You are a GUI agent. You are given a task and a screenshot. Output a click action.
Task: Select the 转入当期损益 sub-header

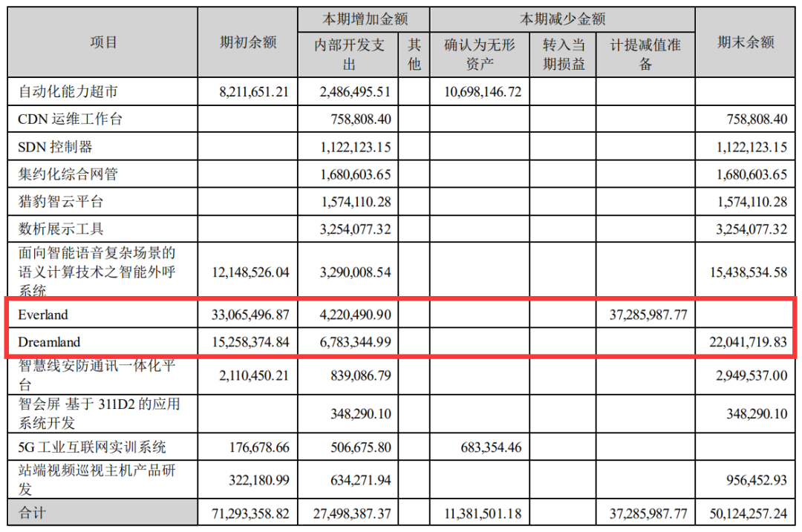click(564, 54)
